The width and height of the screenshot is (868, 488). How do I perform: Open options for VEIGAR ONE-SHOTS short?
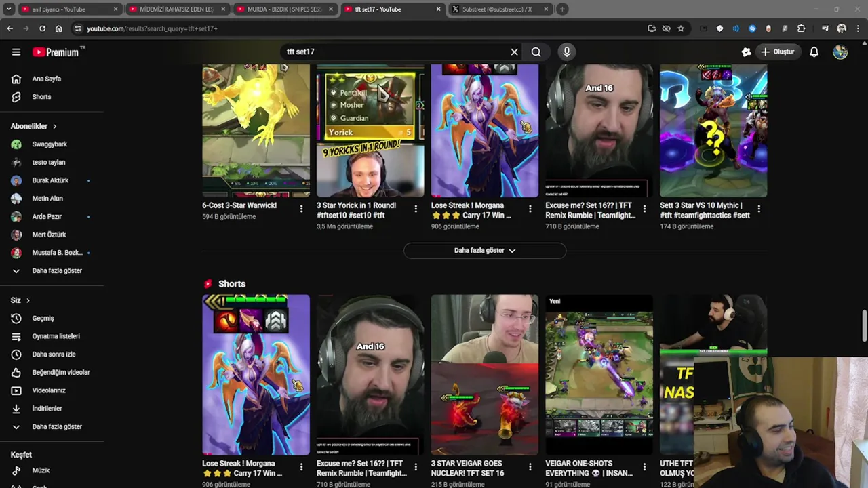pyautogui.click(x=644, y=467)
